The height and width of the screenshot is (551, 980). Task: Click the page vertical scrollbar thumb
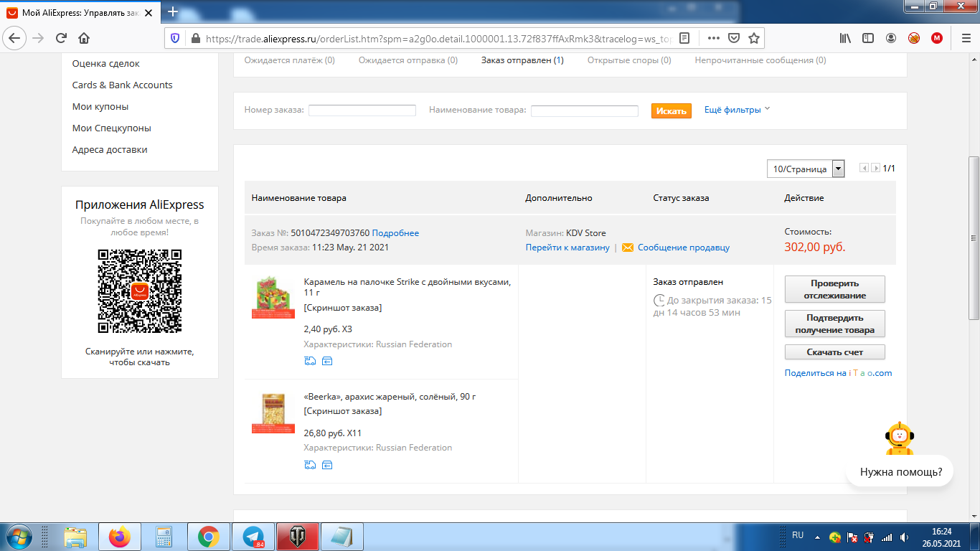(x=974, y=238)
